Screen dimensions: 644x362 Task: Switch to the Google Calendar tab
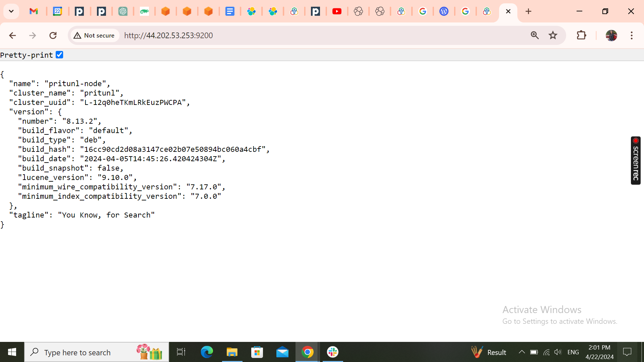pos(58,11)
